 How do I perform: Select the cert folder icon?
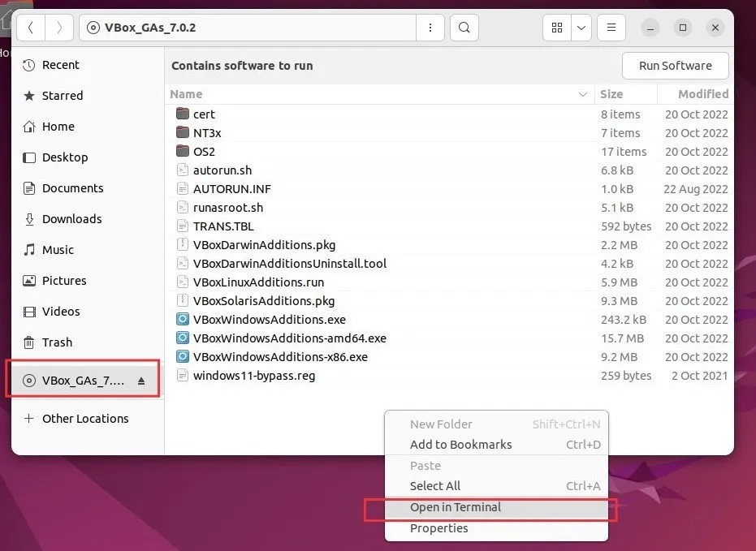point(182,114)
